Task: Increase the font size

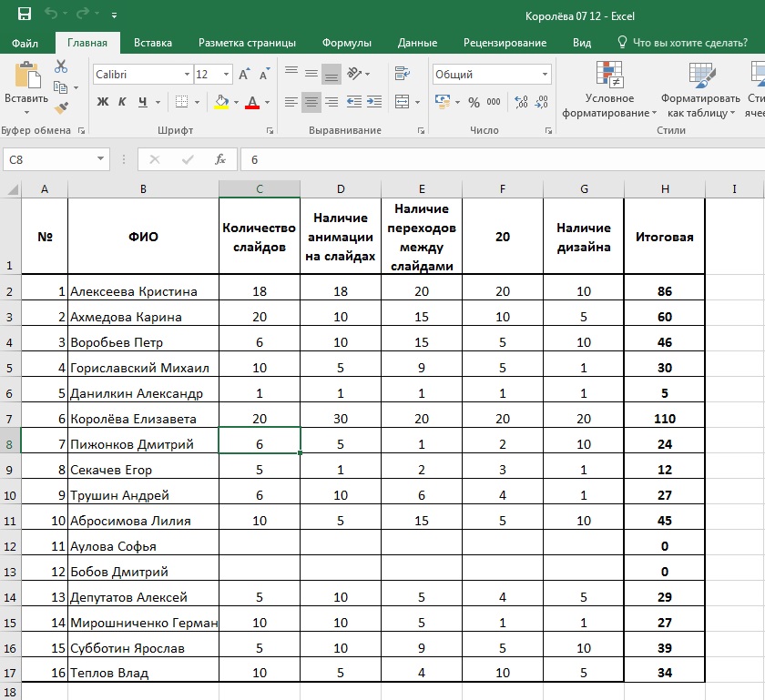Action: point(244,74)
